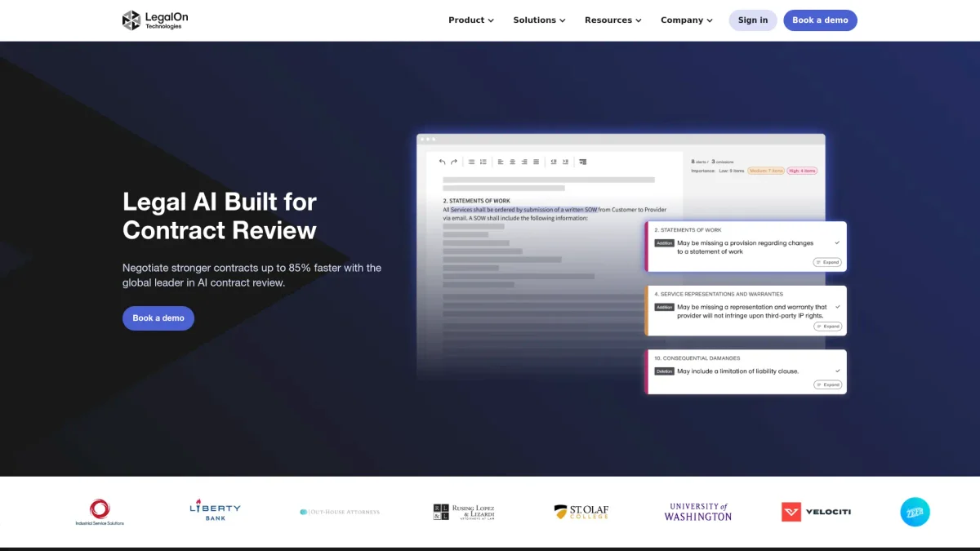
Task: Check off the Statements of Work alert
Action: (x=837, y=242)
